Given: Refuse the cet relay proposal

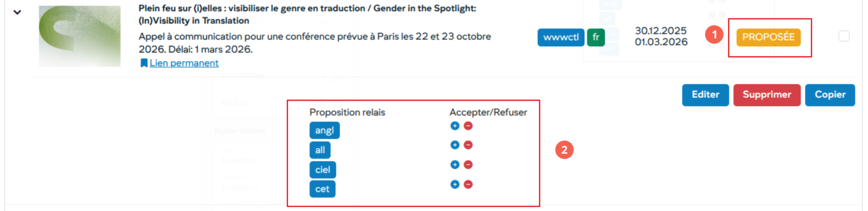Looking at the screenshot, I should [468, 184].
